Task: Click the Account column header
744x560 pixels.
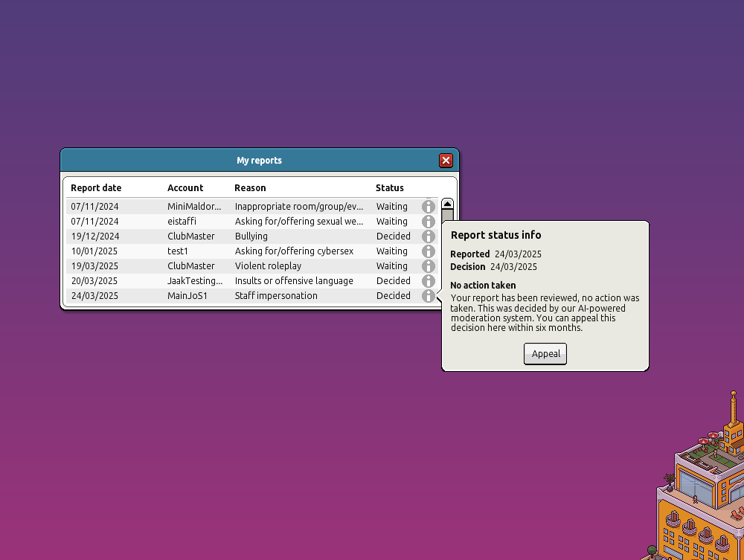Action: point(185,188)
